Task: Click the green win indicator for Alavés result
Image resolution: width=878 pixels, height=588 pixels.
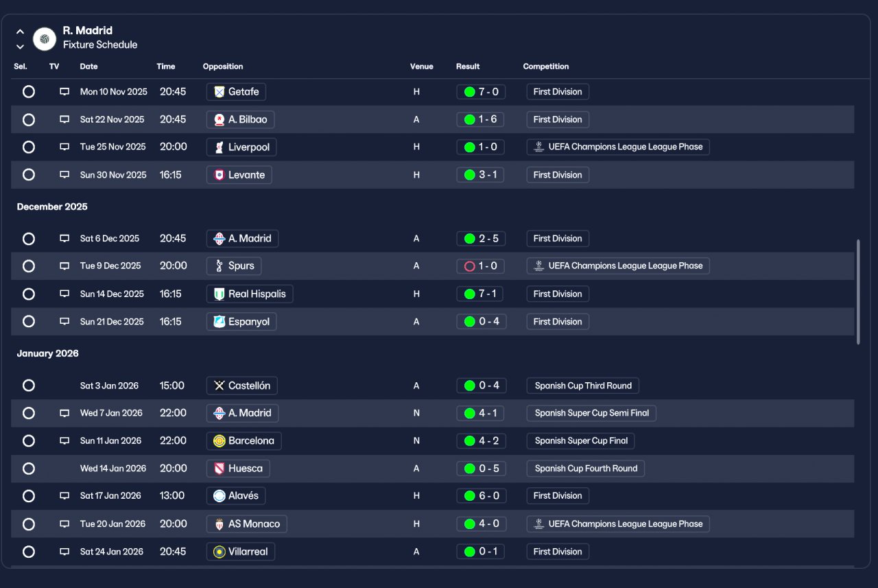Action: point(469,496)
